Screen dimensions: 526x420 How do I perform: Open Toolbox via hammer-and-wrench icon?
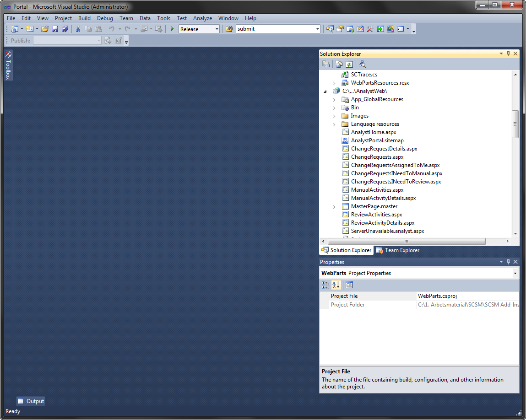click(370, 29)
